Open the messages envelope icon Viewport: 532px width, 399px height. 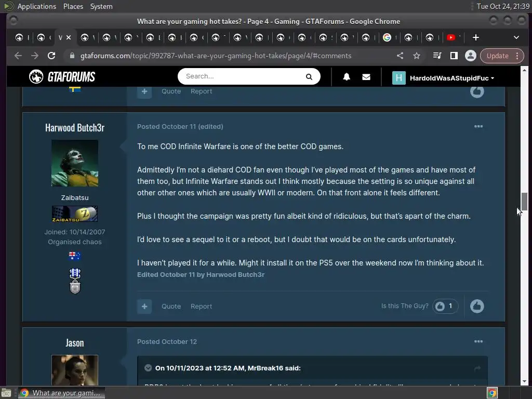366,77
